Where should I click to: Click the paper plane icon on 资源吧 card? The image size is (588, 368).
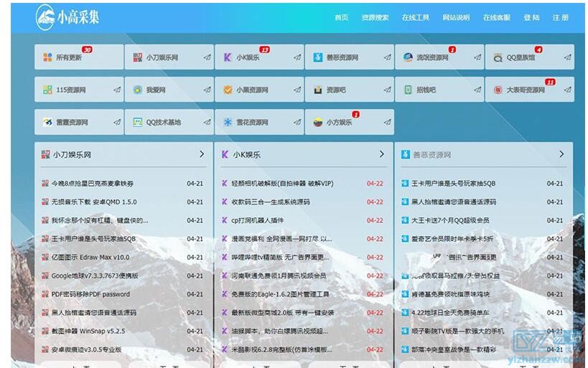point(388,90)
